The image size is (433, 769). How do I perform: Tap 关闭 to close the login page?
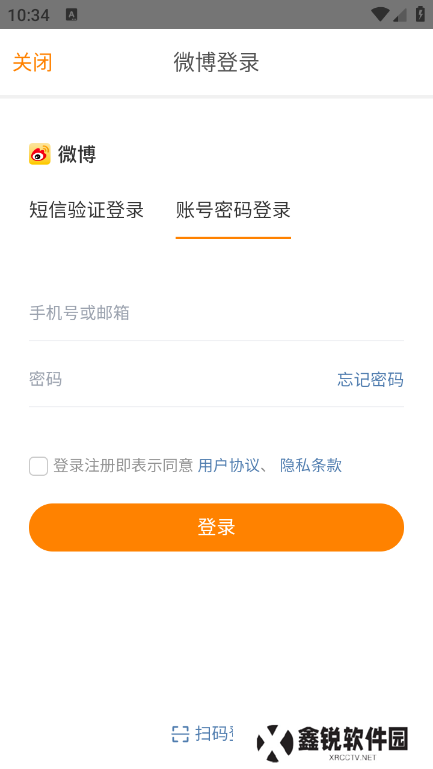coord(32,62)
